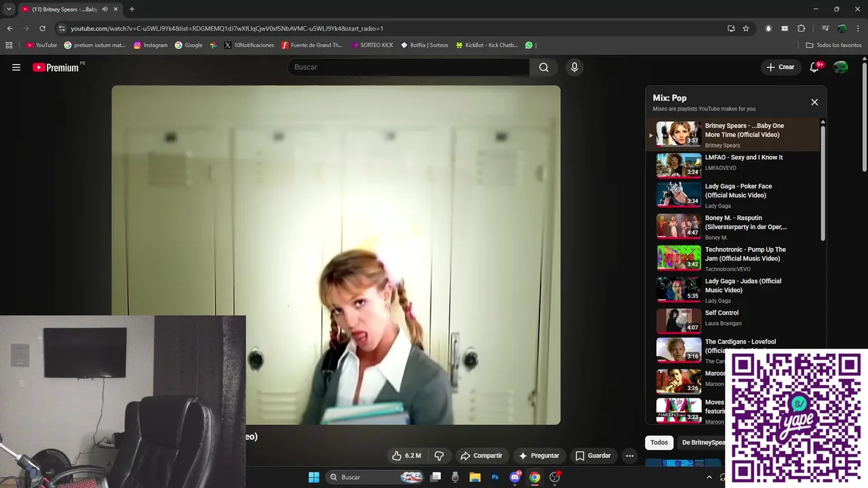Click the Crear button

pyautogui.click(x=780, y=67)
